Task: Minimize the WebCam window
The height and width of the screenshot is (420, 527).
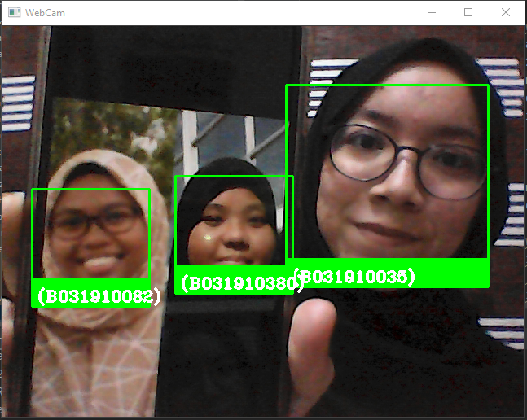Action: (x=432, y=13)
